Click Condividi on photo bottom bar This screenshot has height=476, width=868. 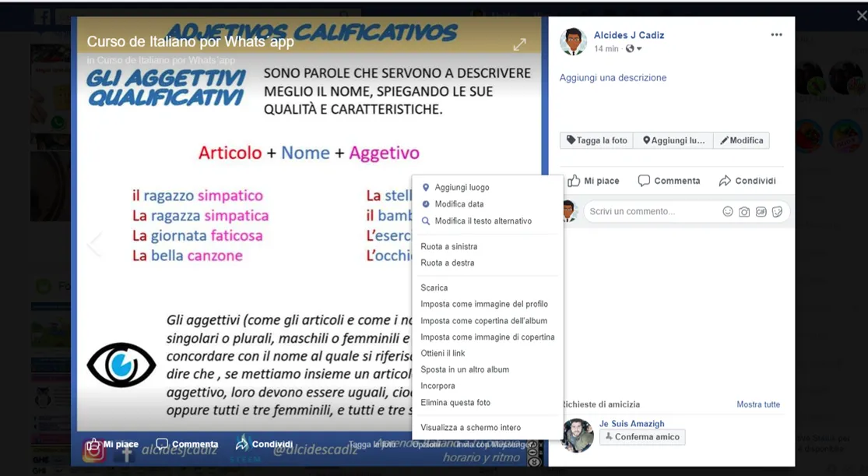coord(264,444)
